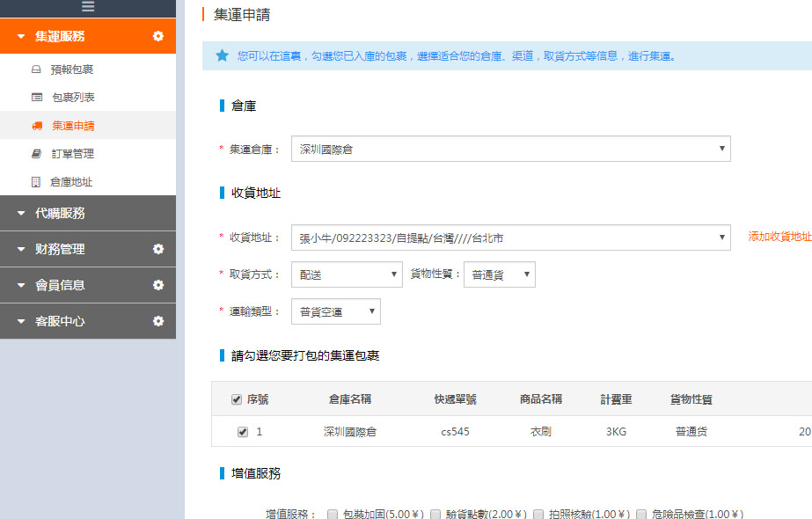Click the 增值服務 section heading

coord(256,473)
